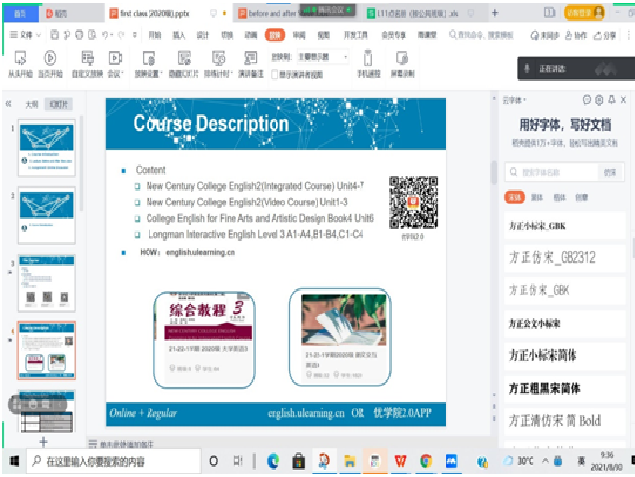Screen dimensions: 635x477
Task: Expand Slide Show Settings dropdown arrow
Action: [x=162, y=74]
